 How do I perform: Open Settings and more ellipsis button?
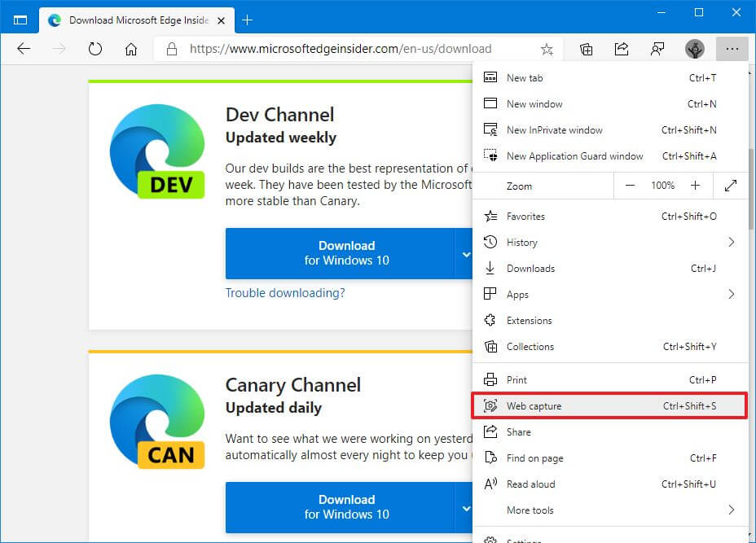coord(732,49)
